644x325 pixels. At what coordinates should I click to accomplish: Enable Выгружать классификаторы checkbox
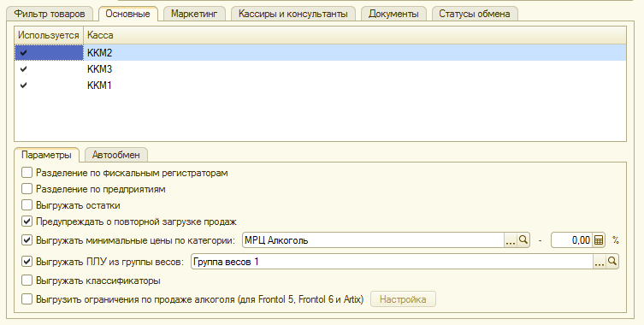[x=27, y=281]
